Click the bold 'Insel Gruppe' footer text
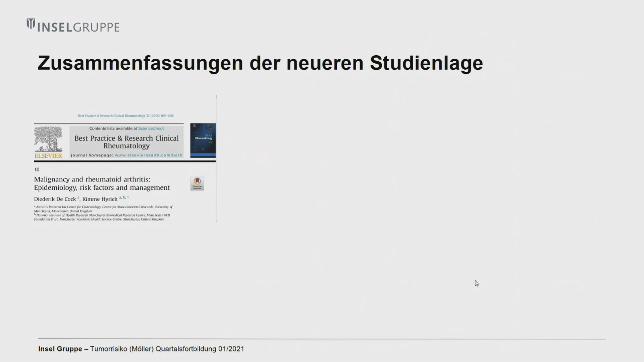Screen dimensions: 644x362 pos(60,349)
